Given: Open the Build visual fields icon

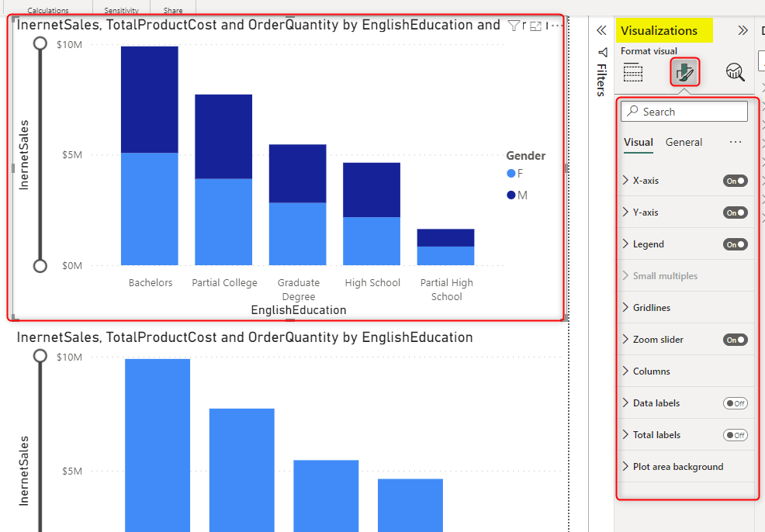Looking at the screenshot, I should 633,73.
